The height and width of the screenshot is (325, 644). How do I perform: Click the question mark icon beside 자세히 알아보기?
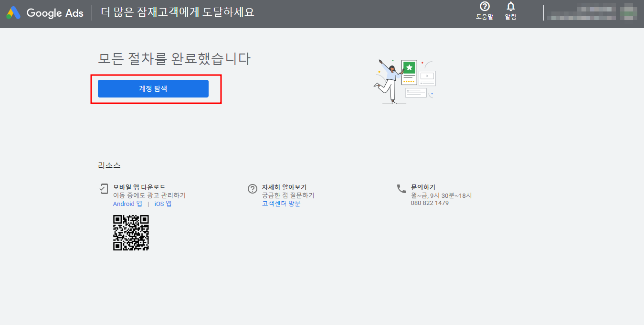pyautogui.click(x=253, y=188)
